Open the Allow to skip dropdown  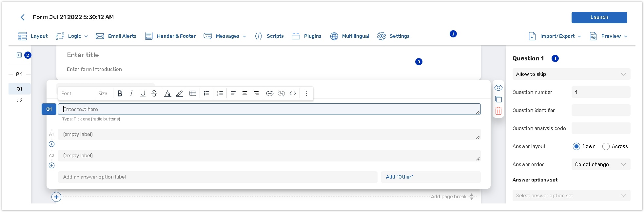[571, 74]
